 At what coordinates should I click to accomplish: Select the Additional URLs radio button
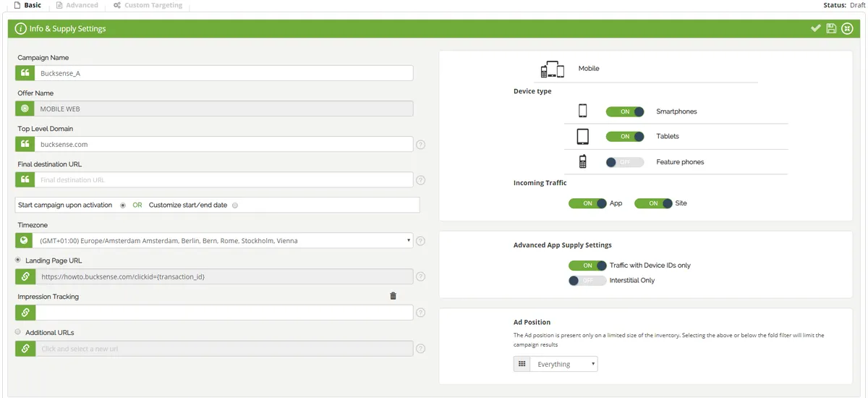18,332
